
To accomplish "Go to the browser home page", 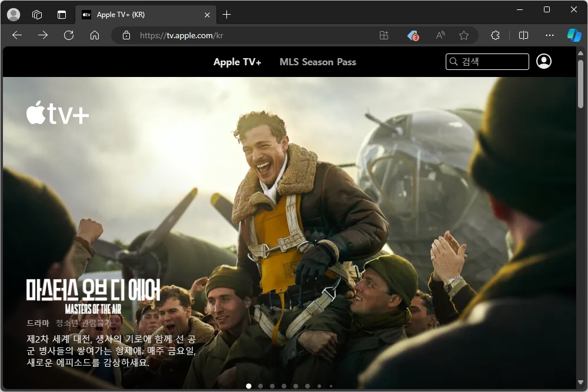I will tap(95, 35).
